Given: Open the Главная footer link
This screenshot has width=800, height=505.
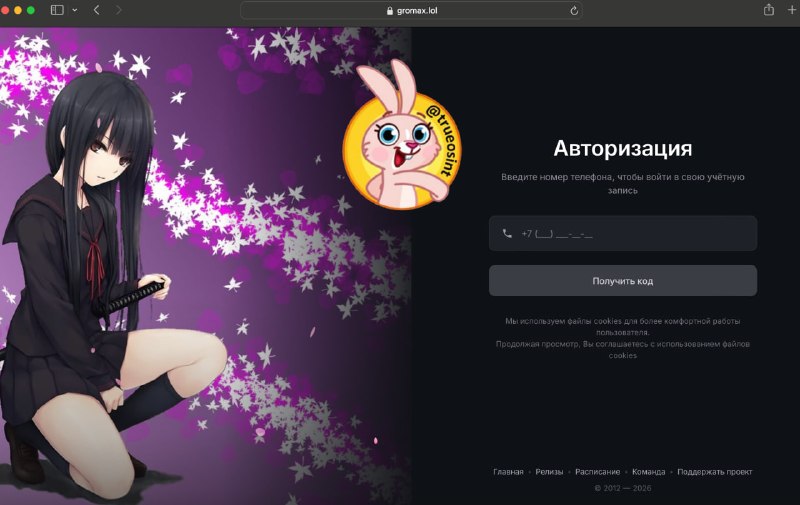Looking at the screenshot, I should pyautogui.click(x=508, y=472).
